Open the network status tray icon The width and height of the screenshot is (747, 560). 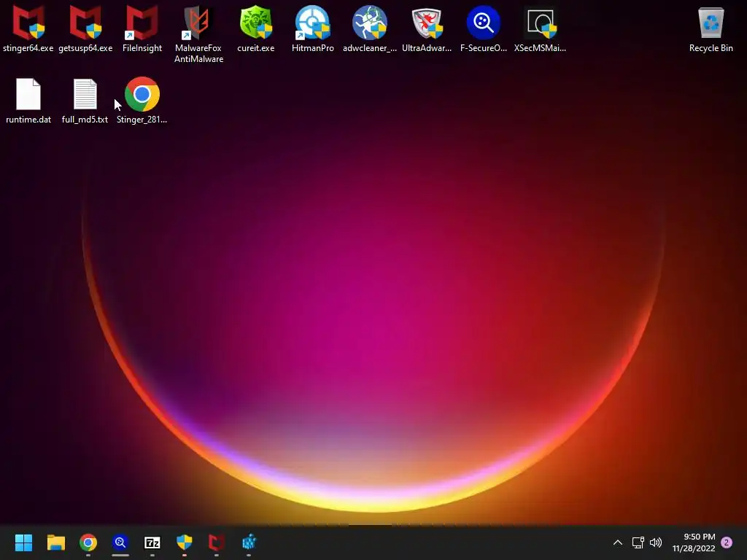(x=638, y=542)
